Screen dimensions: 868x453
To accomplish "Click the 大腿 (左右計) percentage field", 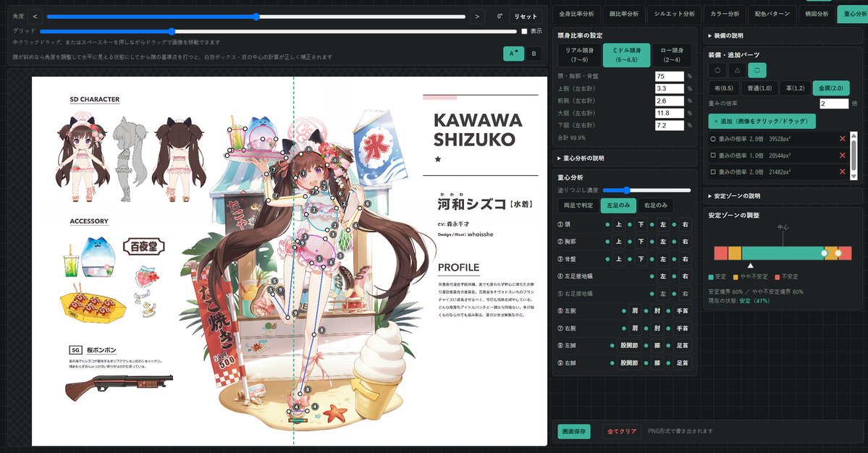I will pyautogui.click(x=670, y=113).
